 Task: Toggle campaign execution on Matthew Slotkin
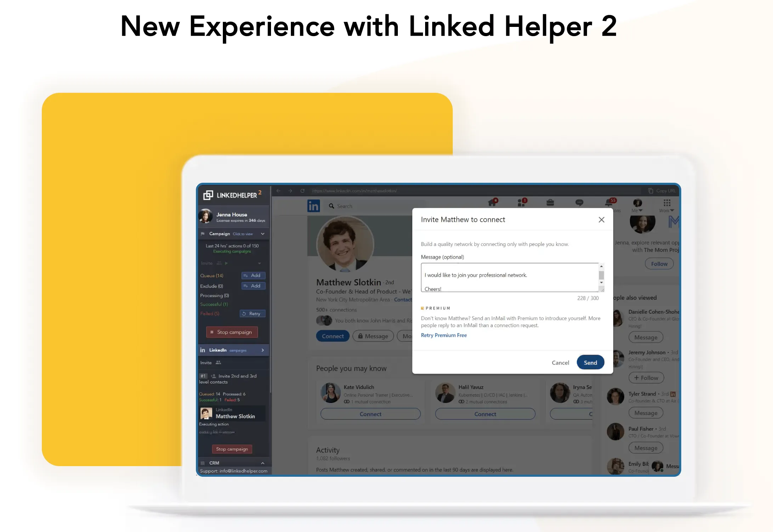pos(232,450)
